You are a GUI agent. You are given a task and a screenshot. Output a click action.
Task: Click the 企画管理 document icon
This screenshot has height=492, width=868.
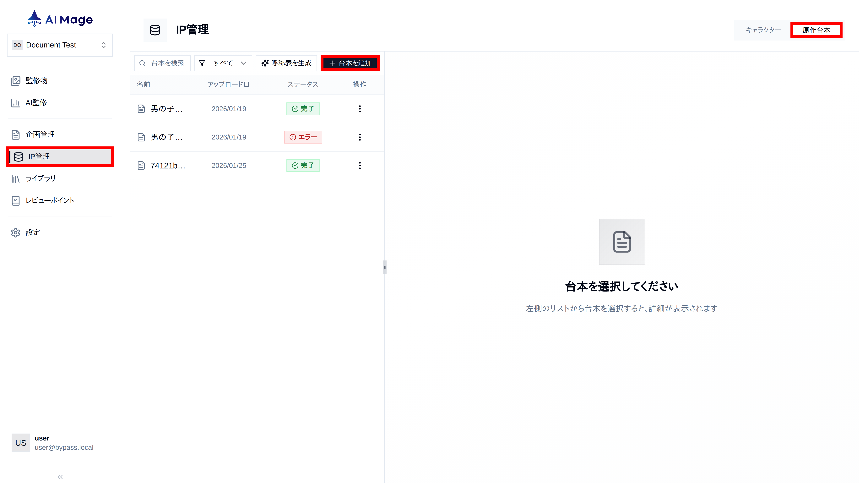[x=16, y=134]
